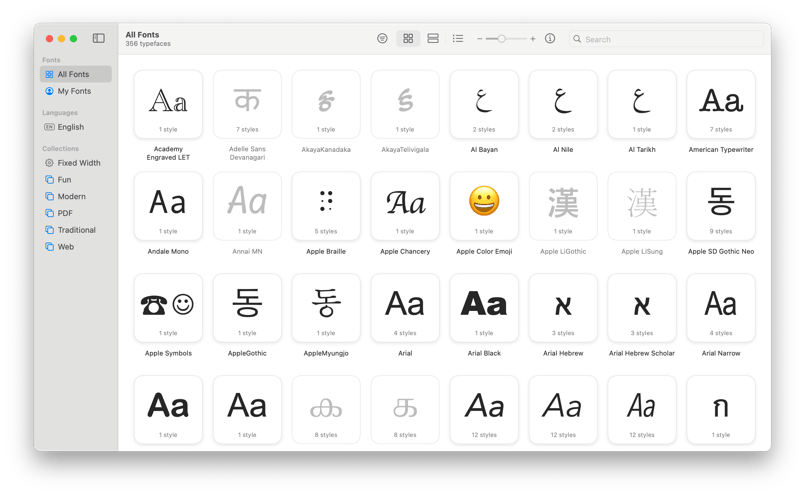Select the Arial font tile
The width and height of the screenshot is (805, 496).
[405, 308]
